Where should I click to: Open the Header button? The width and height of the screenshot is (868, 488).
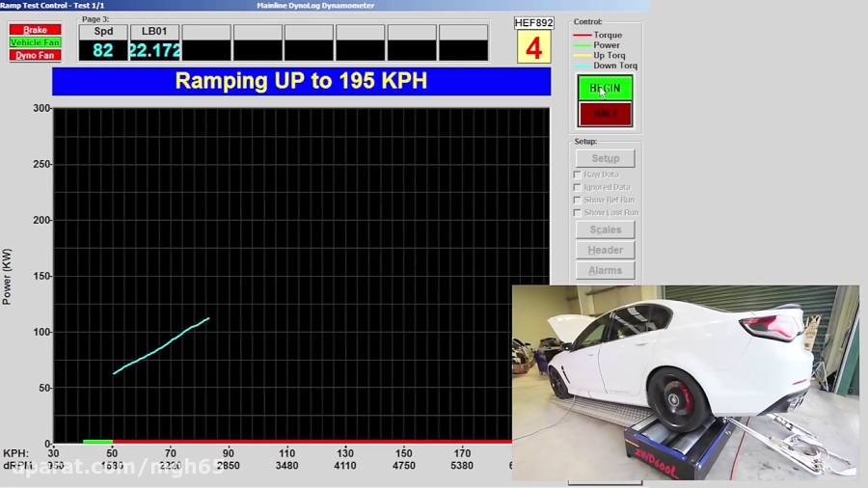tap(605, 250)
